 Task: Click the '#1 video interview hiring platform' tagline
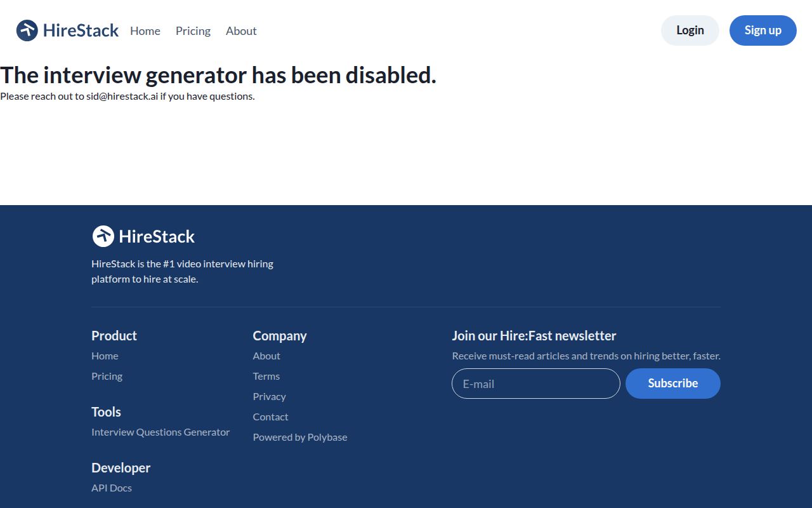pyautogui.click(x=183, y=271)
